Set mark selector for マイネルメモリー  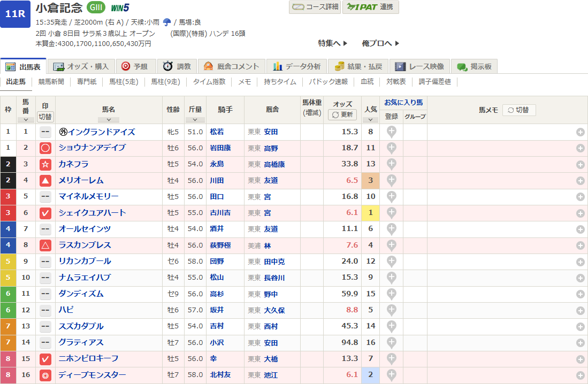click(x=45, y=197)
